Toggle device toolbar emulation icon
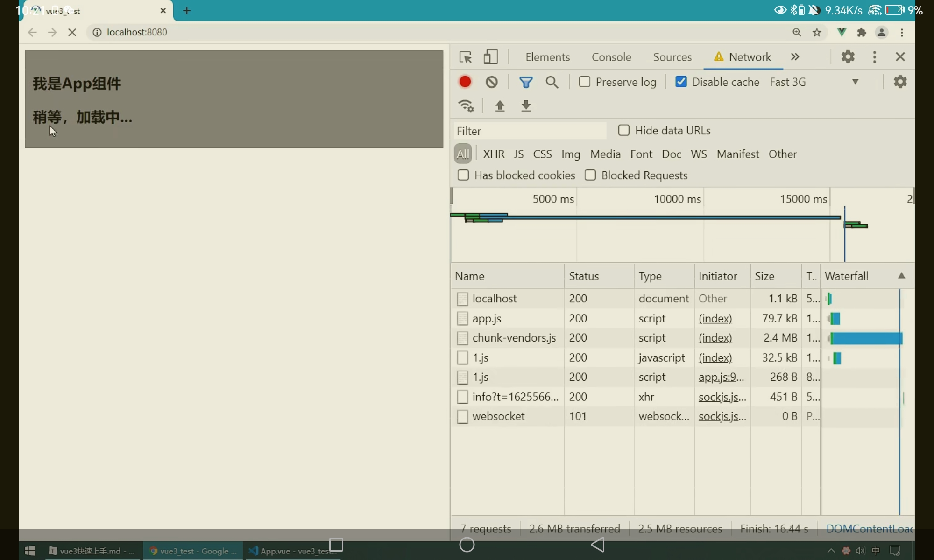The image size is (934, 560). 490,57
